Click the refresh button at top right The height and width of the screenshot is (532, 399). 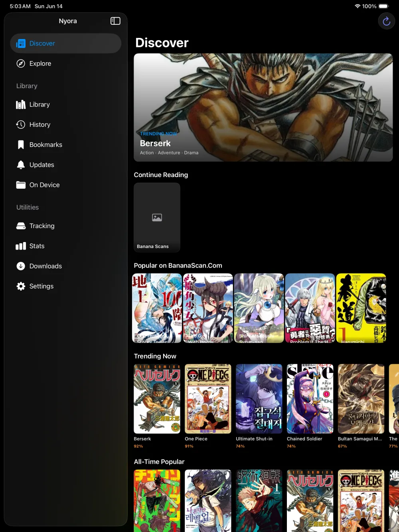386,21
